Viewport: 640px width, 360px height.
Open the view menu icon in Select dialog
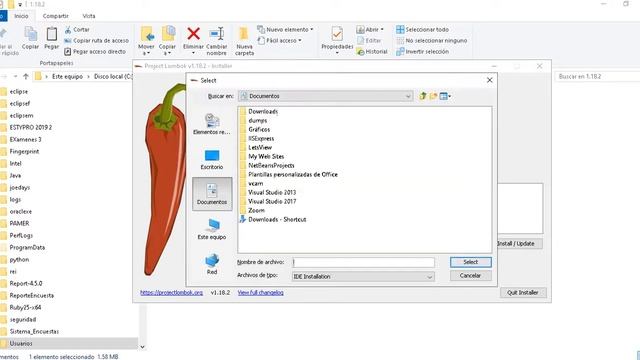point(445,96)
